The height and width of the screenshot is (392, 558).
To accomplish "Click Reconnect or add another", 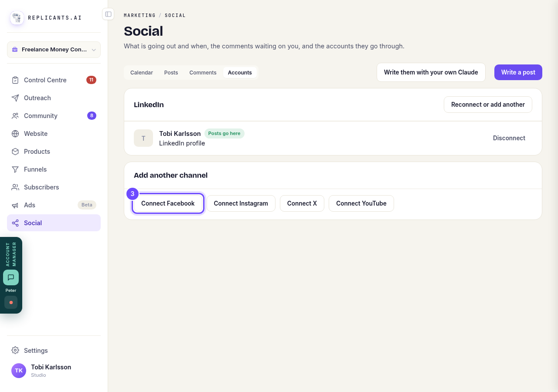I will (488, 105).
